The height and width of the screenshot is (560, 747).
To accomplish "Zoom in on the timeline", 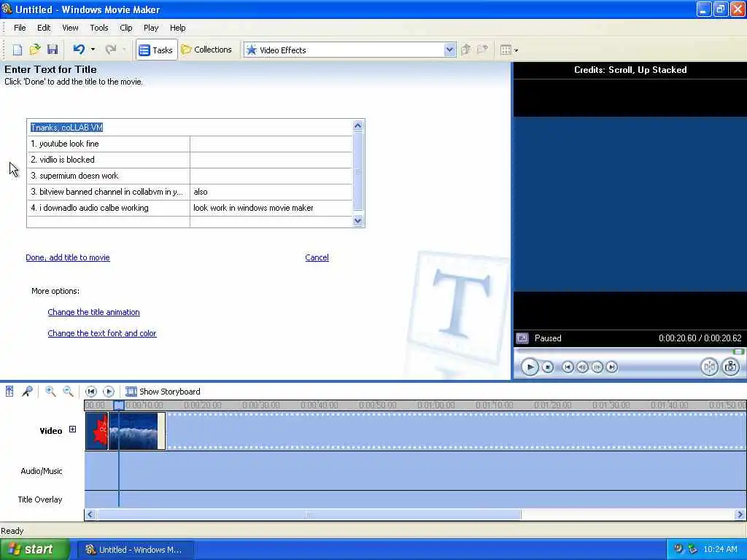I will point(50,392).
